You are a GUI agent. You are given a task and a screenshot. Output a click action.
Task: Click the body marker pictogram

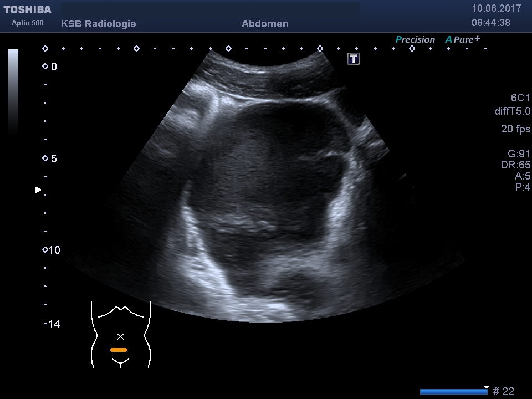pyautogui.click(x=120, y=335)
